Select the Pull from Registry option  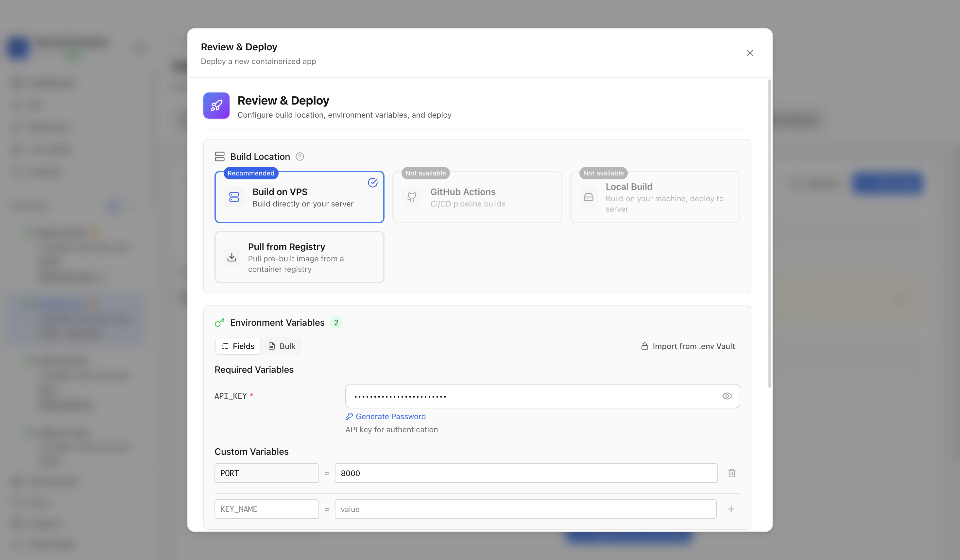point(300,257)
